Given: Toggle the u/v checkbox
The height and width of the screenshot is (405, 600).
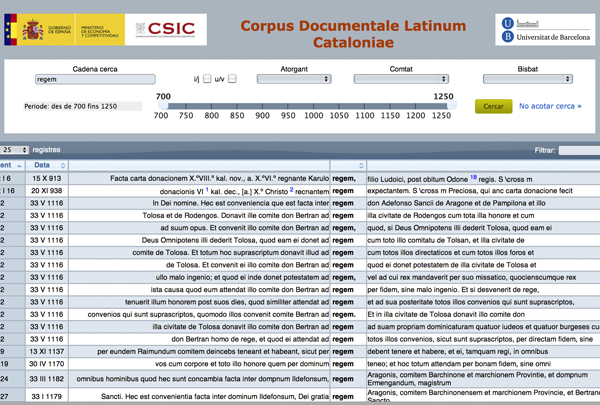Looking at the screenshot, I should (x=232, y=79).
